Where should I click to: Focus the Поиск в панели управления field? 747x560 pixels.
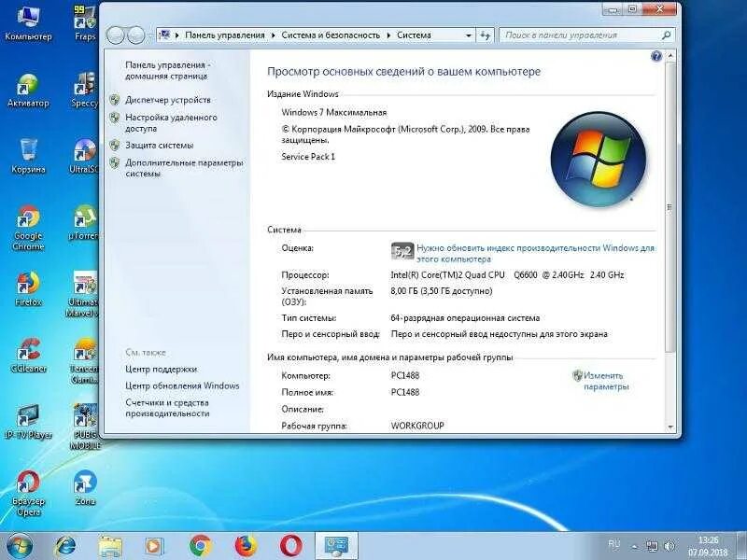[586, 35]
